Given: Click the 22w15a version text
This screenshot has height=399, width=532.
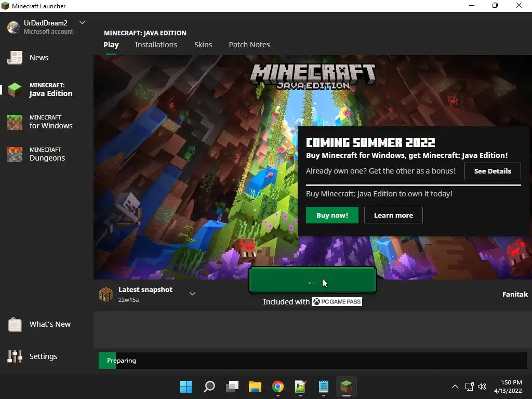Looking at the screenshot, I should [x=129, y=300].
